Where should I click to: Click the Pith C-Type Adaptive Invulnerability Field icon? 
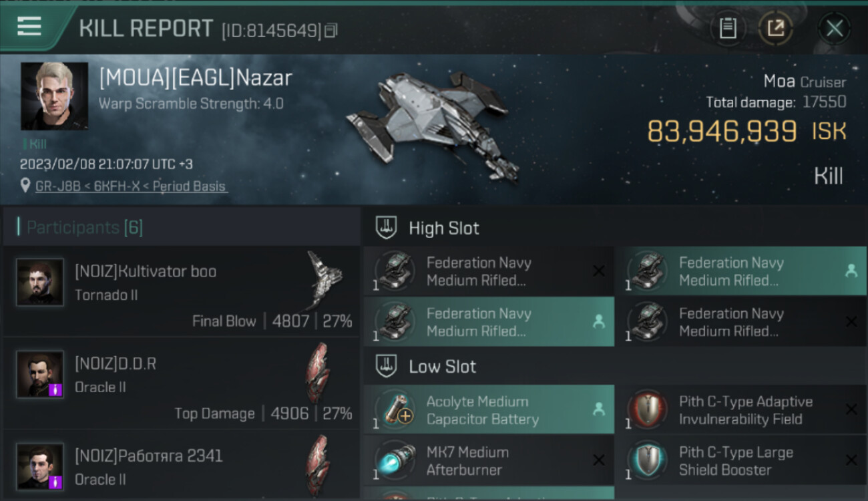(648, 410)
